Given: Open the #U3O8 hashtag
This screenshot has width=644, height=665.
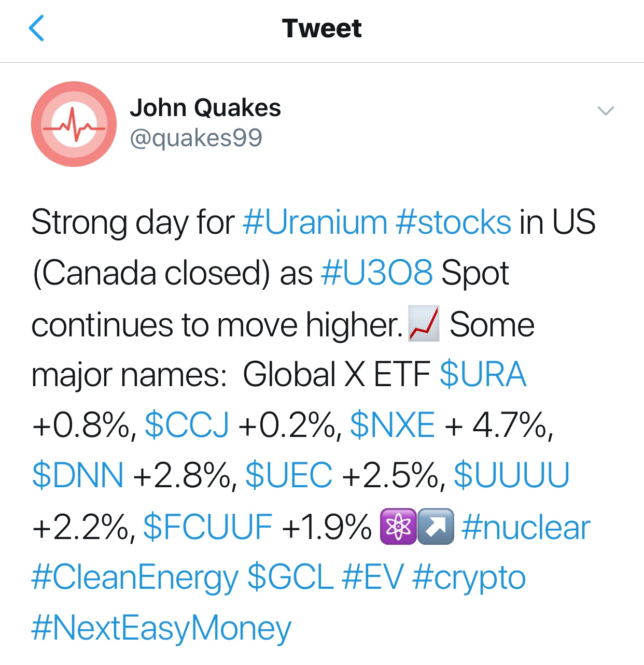Looking at the screenshot, I should (x=377, y=273).
